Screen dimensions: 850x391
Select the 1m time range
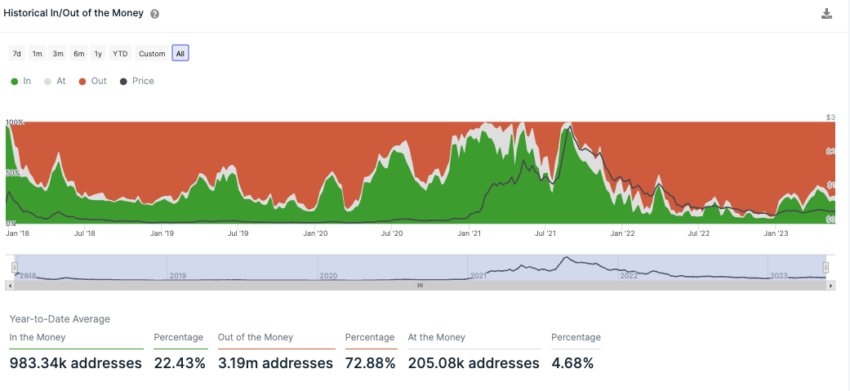pos(37,54)
